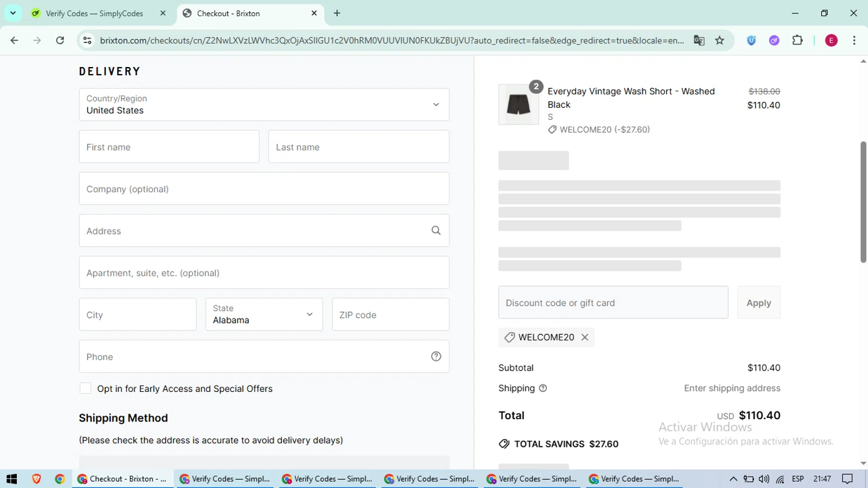This screenshot has width=868, height=488.
Task: Select Checkout - Brixton taskbar window
Action: click(x=123, y=479)
